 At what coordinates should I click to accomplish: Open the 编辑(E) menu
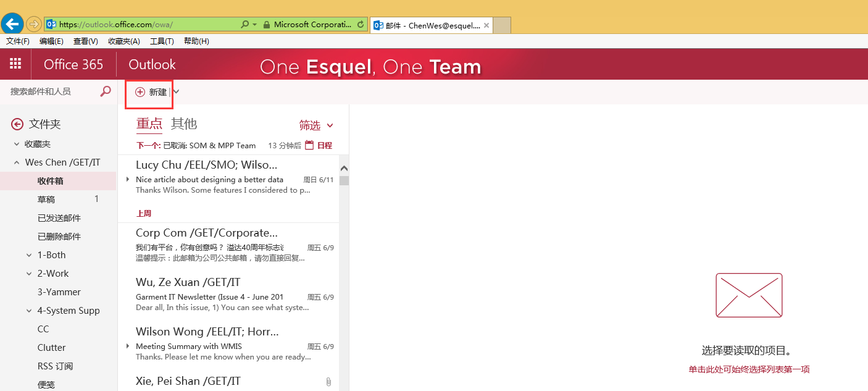coord(51,41)
